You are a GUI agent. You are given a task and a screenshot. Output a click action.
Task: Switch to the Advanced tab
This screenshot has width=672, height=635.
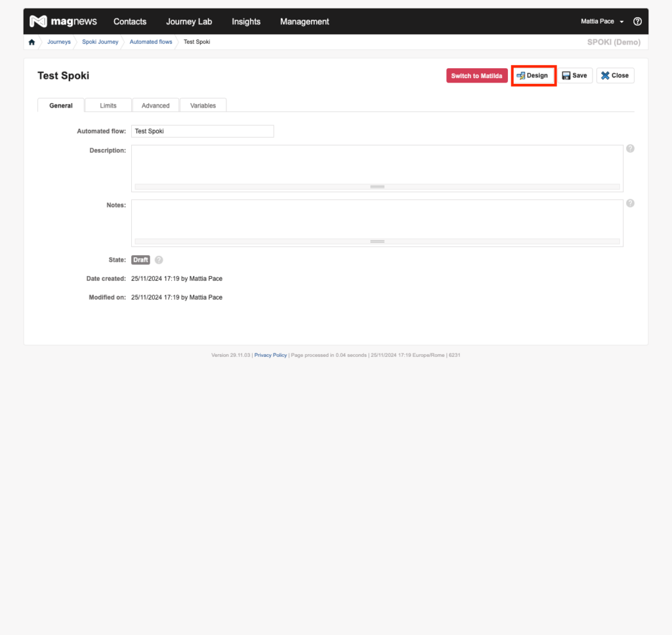tap(156, 106)
